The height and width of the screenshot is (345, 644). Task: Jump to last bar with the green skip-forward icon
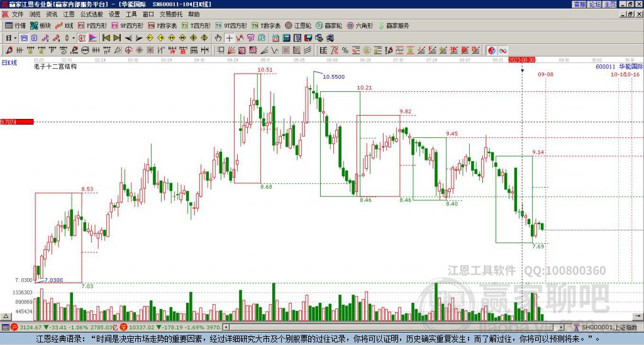pyautogui.click(x=117, y=38)
